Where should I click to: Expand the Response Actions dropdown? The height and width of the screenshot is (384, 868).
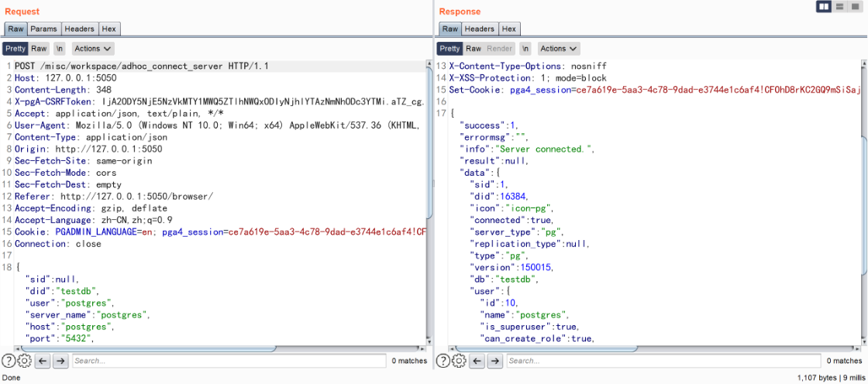click(x=558, y=49)
